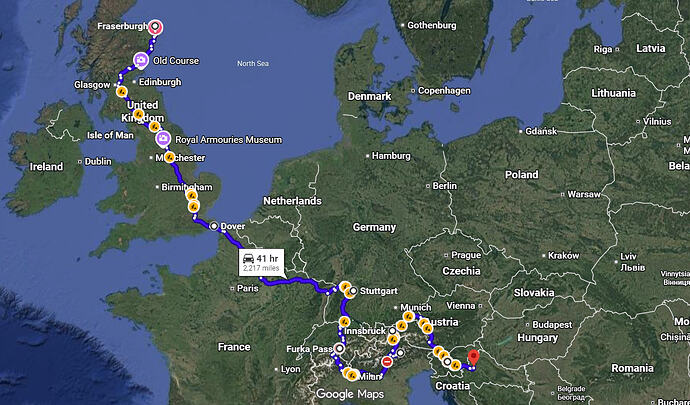The height and width of the screenshot is (405, 690).
Task: Select the North Sea label
Action: (253, 63)
